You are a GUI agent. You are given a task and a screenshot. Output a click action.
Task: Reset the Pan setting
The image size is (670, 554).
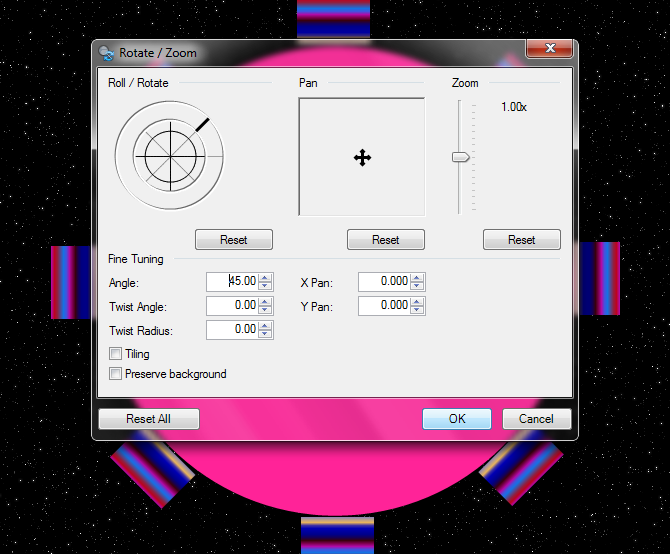(x=385, y=240)
